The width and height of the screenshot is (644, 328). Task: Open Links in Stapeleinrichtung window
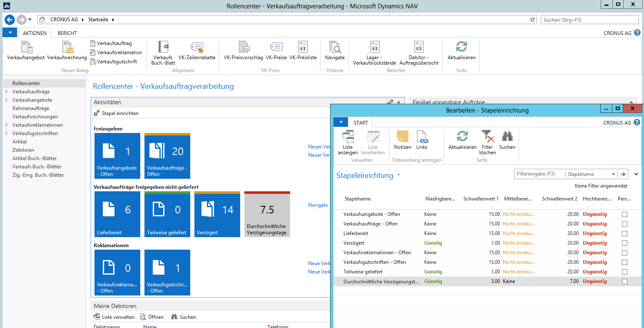tap(422, 140)
